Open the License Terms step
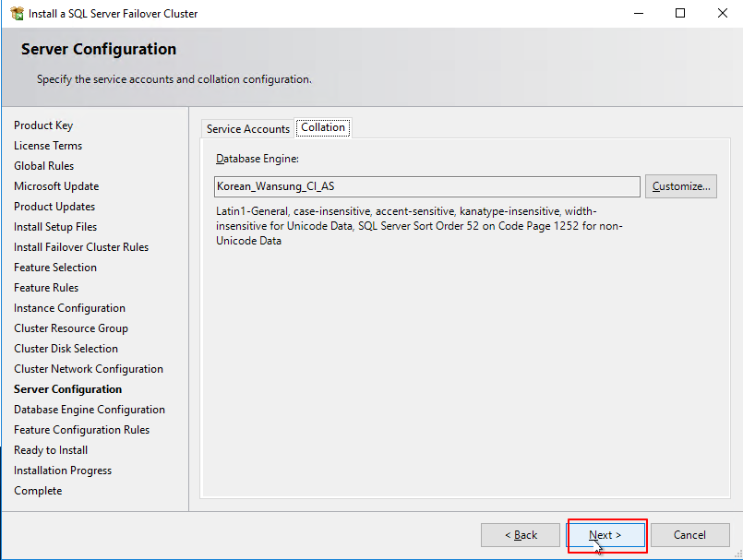This screenshot has width=743, height=560. coord(48,145)
